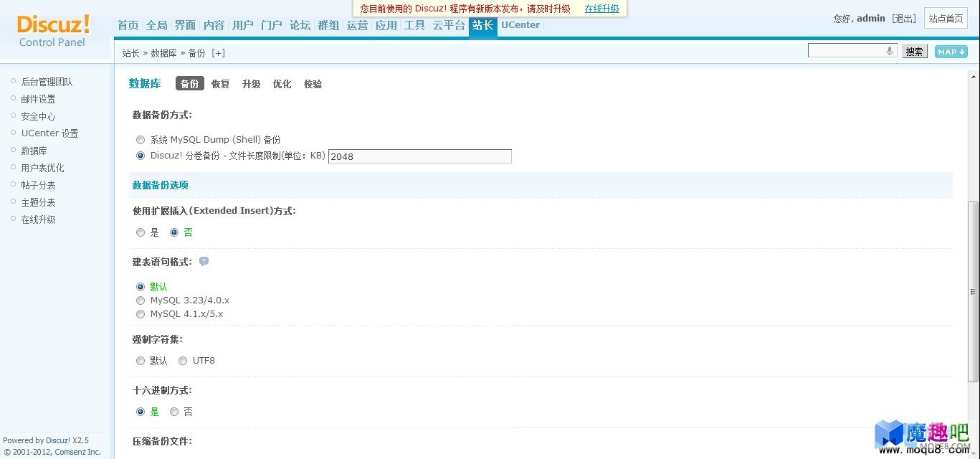The height and width of the screenshot is (459, 980).
Task: Open 帖子分表 in the sidebar
Action: click(38, 185)
